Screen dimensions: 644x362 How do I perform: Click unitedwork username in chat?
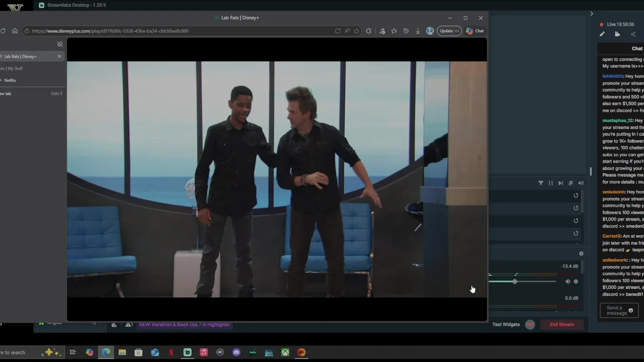(615, 260)
